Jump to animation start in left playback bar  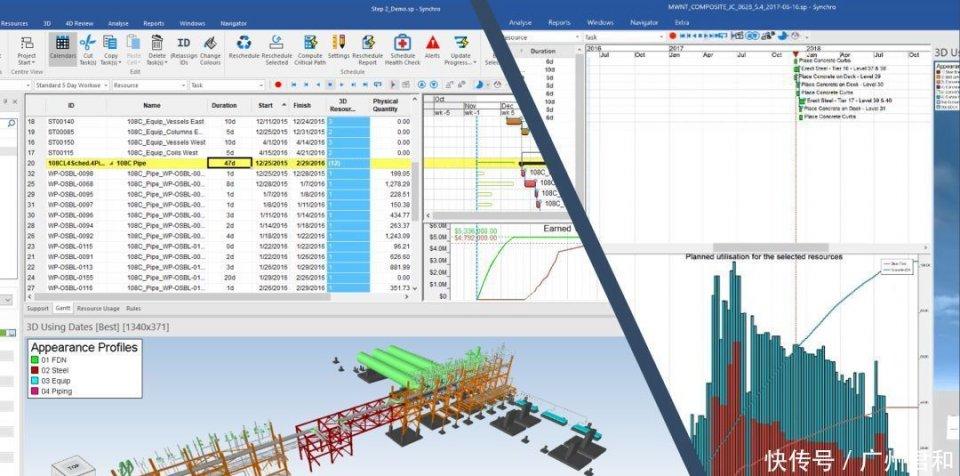click(293, 85)
